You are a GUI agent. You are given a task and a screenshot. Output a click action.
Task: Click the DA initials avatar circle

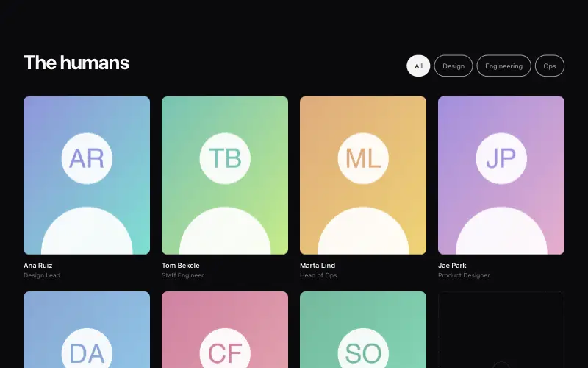point(87,348)
